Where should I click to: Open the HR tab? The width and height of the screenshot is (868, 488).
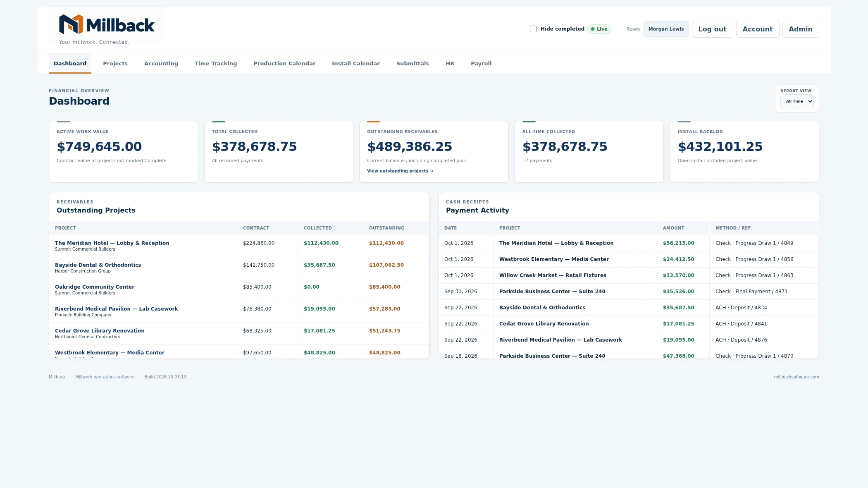point(450,63)
